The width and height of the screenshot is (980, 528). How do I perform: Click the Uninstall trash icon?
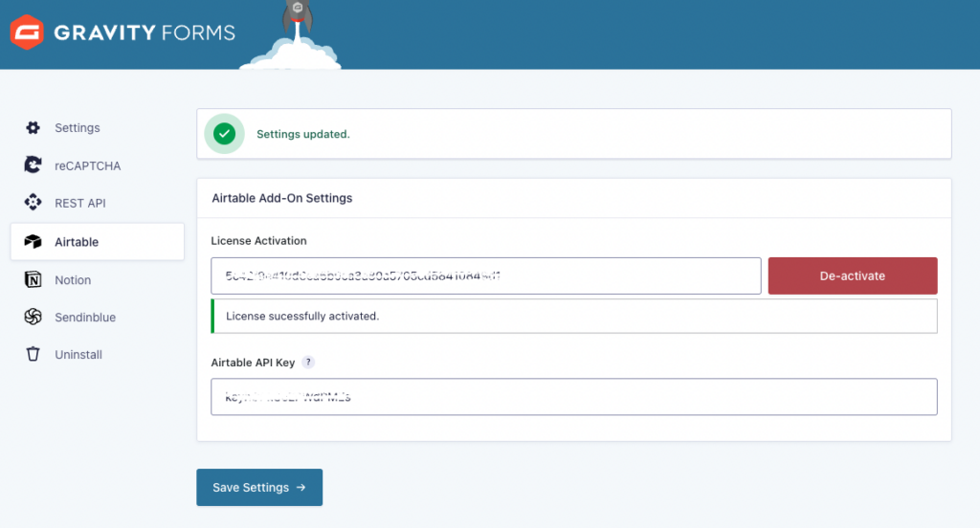pyautogui.click(x=33, y=355)
